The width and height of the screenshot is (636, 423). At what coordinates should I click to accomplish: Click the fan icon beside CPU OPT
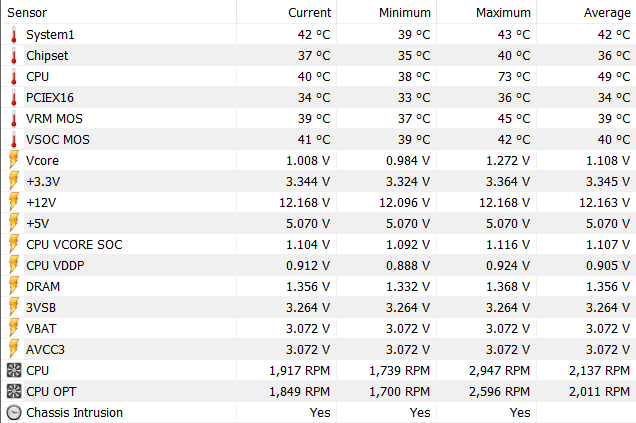click(x=14, y=391)
